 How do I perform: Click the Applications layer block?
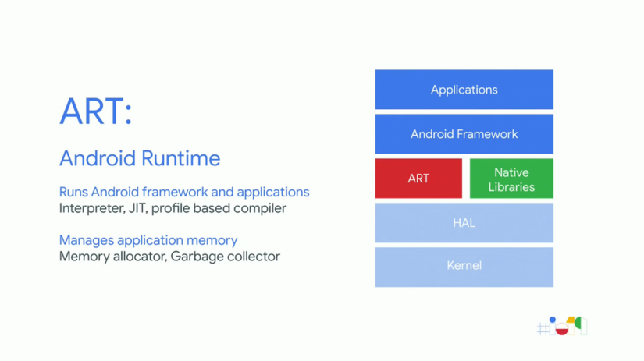coord(464,90)
